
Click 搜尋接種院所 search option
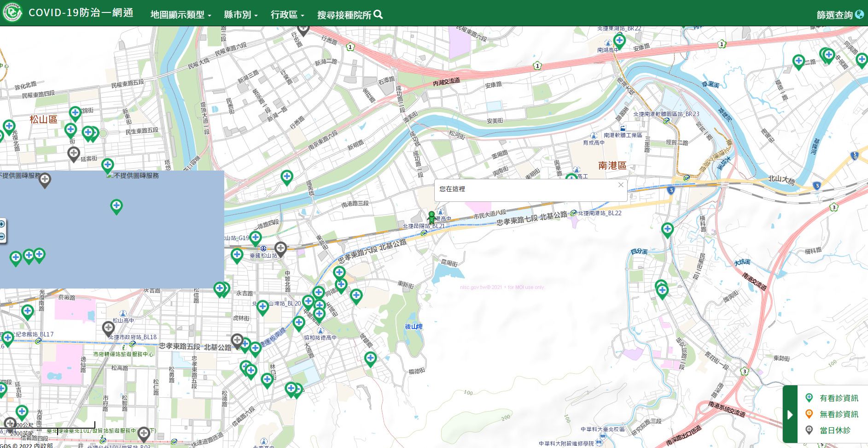point(350,15)
